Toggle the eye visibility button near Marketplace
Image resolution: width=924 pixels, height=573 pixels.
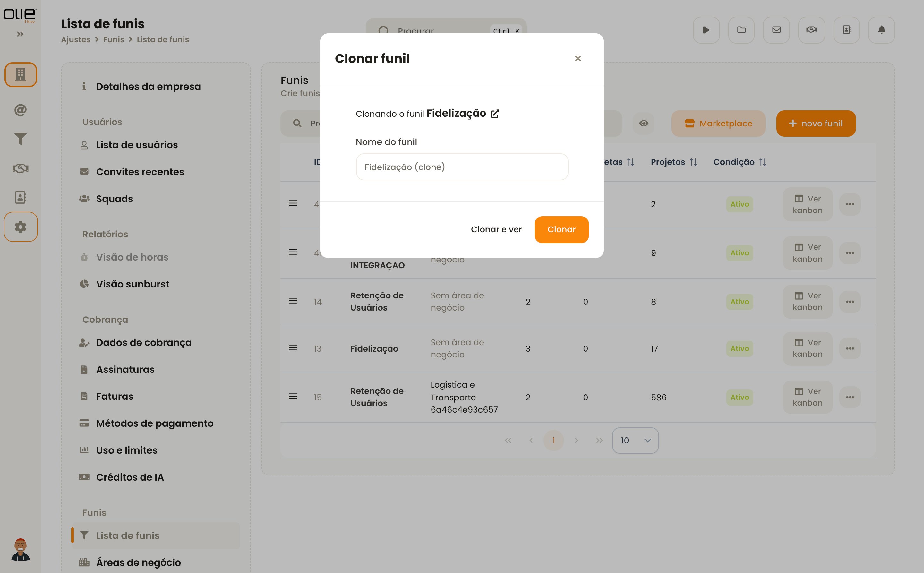click(644, 123)
